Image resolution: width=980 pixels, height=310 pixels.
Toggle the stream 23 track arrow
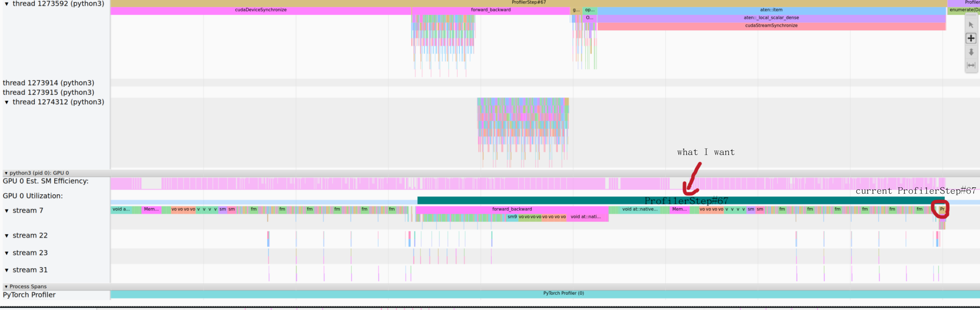pyautogui.click(x=7, y=253)
